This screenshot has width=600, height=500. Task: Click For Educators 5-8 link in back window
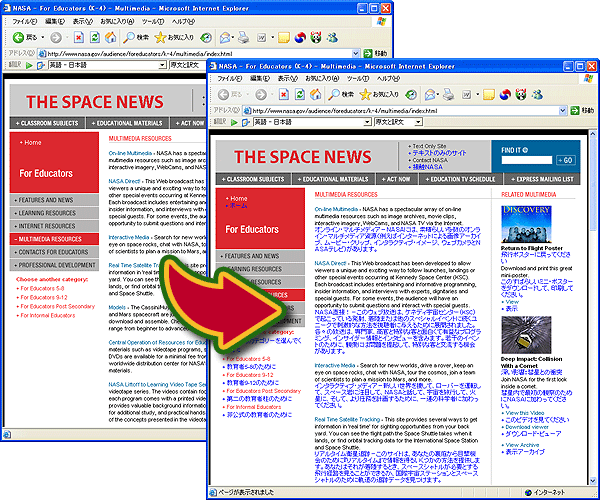(42, 288)
